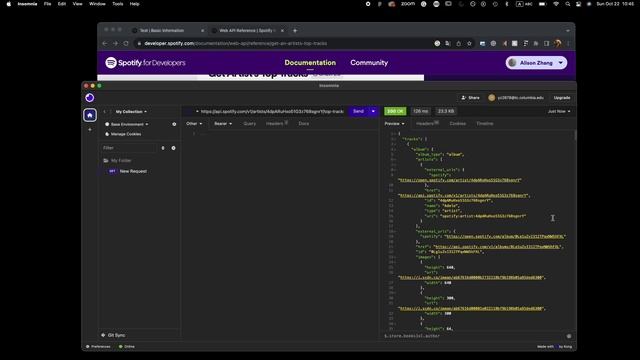Select the Web API Reference browser tab
The width and height of the screenshot is (640, 360).
(x=247, y=31)
